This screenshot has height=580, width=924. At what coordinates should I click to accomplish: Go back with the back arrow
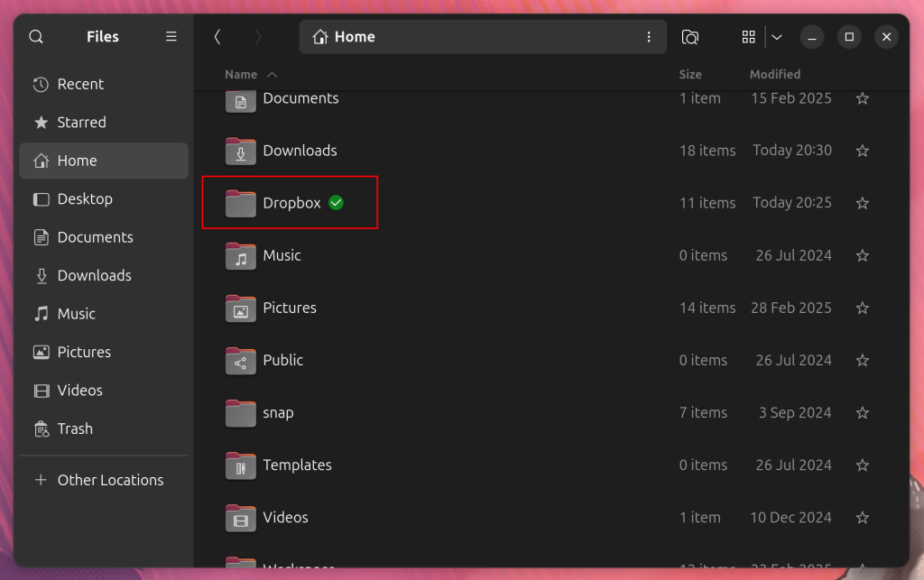click(x=217, y=37)
